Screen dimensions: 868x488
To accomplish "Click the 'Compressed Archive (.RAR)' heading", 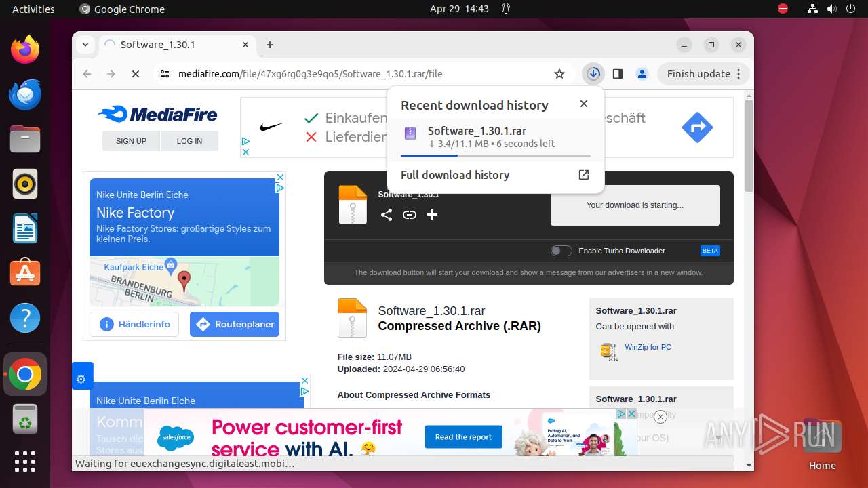I will [x=460, y=326].
